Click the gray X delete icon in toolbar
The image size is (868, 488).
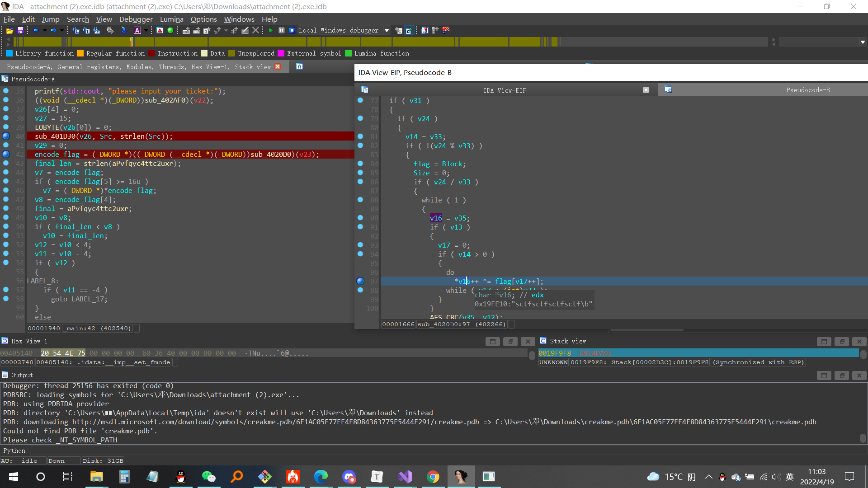pyautogui.click(x=255, y=30)
